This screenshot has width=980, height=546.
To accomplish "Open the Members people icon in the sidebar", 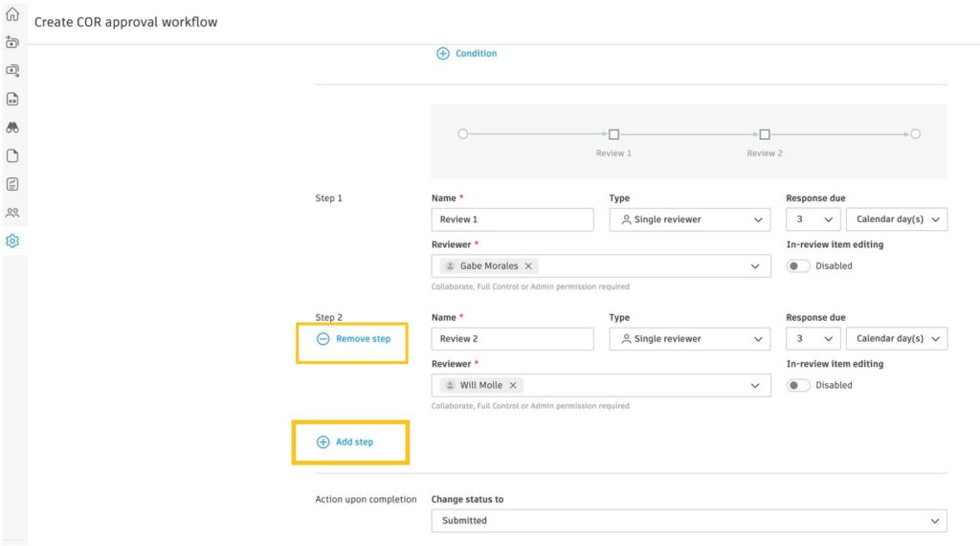I will click(x=12, y=213).
